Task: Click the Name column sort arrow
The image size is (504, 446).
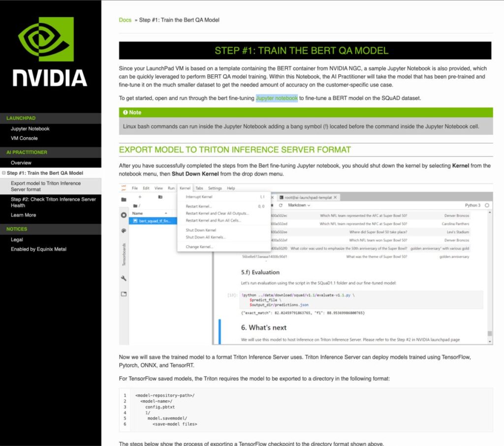Action: (x=166, y=213)
